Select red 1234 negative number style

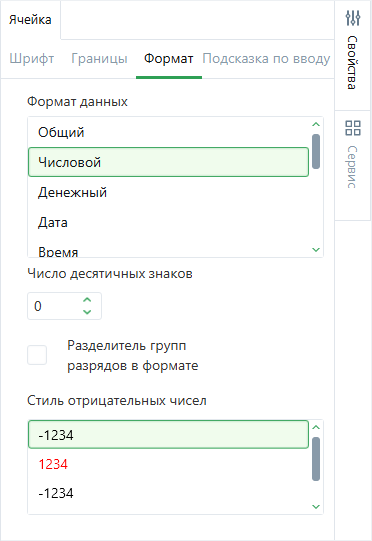pyautogui.click(x=168, y=464)
